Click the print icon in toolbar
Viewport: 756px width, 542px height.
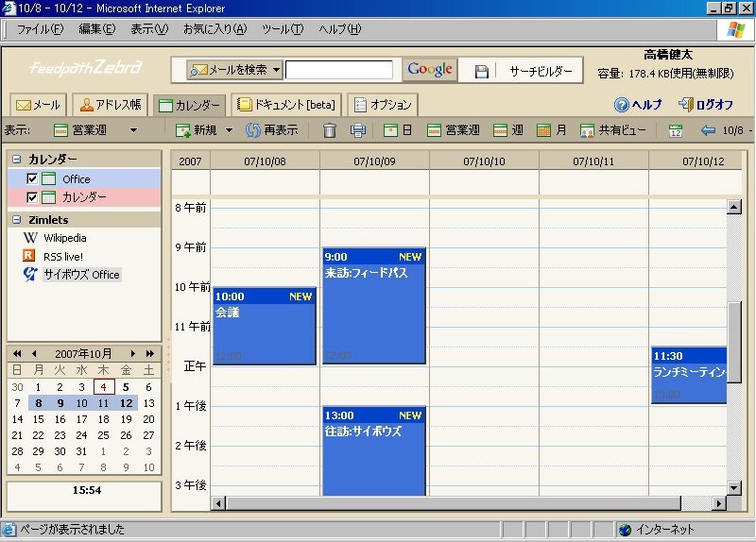click(x=358, y=130)
